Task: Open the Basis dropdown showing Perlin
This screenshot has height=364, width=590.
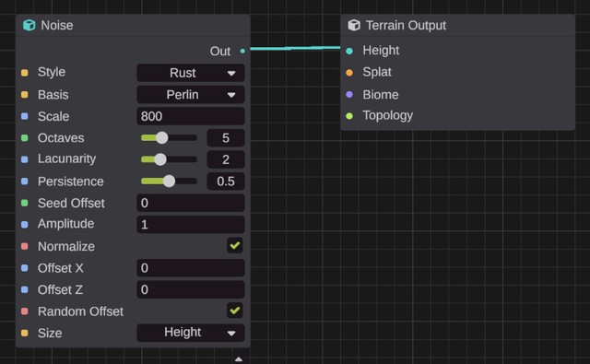Action: point(191,94)
